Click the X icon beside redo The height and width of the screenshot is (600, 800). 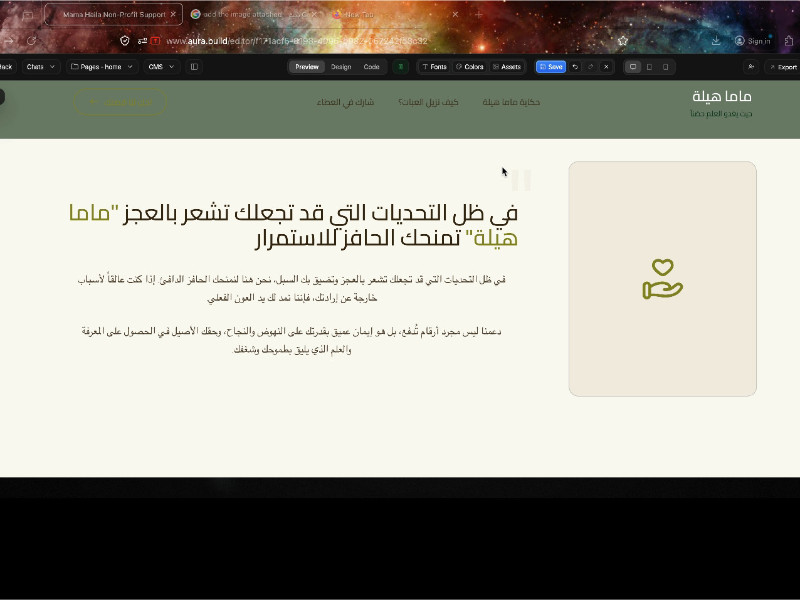(x=606, y=67)
